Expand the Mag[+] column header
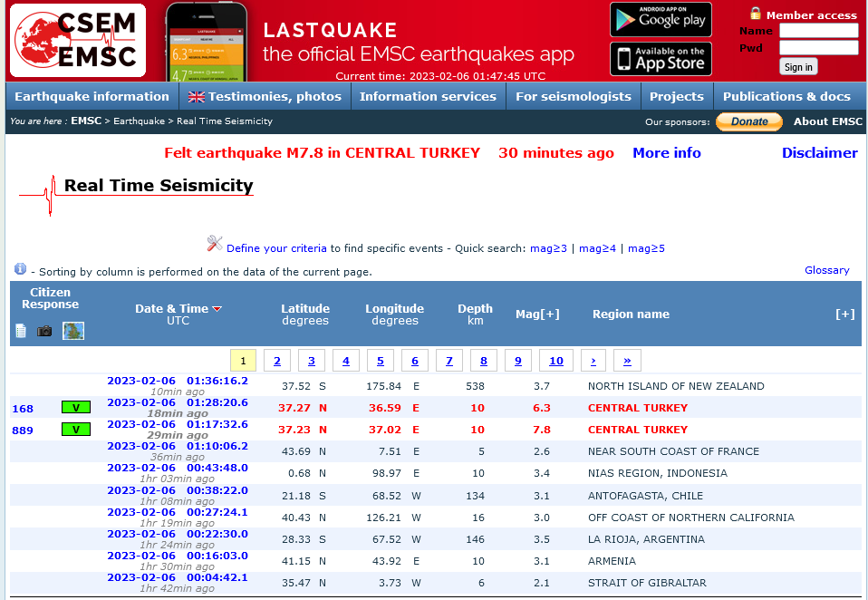 click(537, 314)
